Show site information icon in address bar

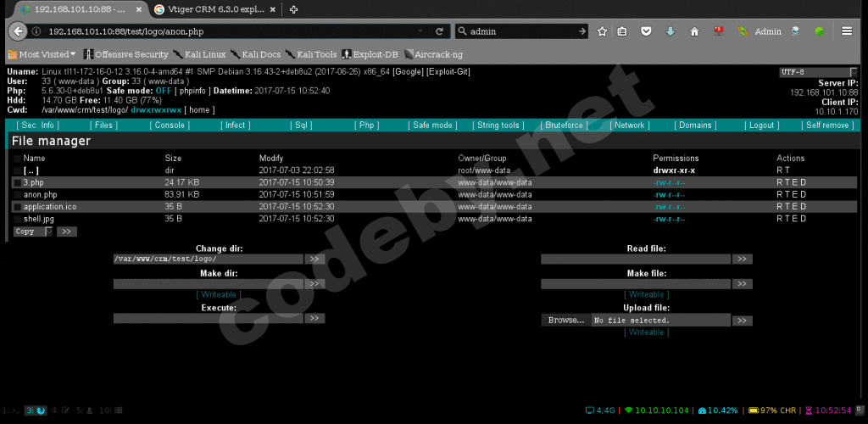coord(36,31)
